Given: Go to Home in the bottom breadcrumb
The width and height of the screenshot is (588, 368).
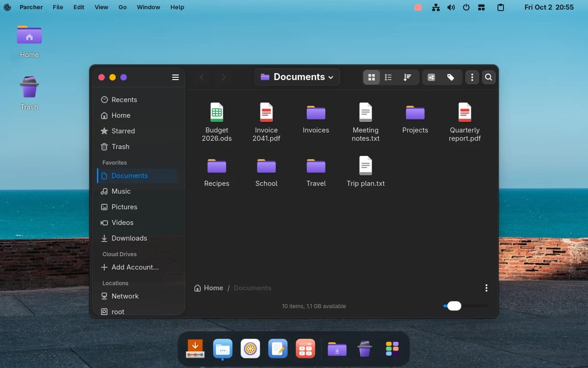Looking at the screenshot, I should [x=209, y=288].
